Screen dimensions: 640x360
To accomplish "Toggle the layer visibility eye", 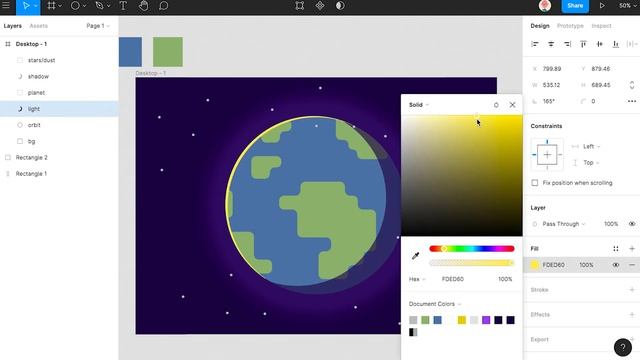I will (x=632, y=224).
